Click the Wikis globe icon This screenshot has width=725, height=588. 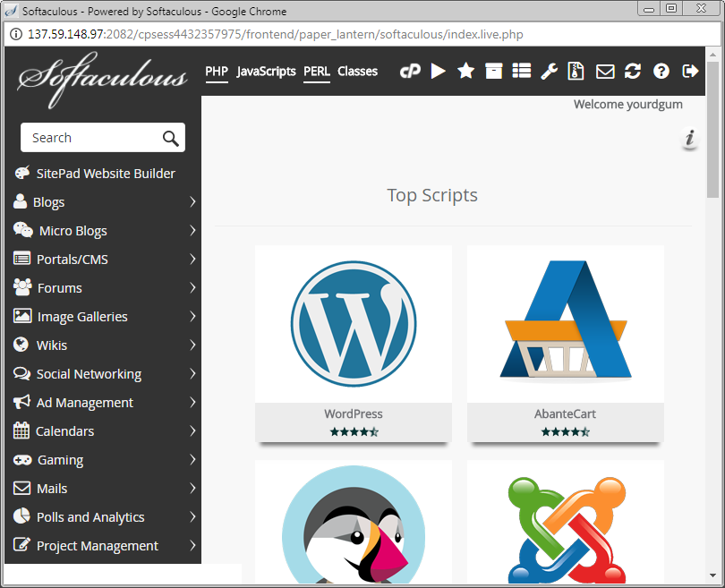pos(21,345)
